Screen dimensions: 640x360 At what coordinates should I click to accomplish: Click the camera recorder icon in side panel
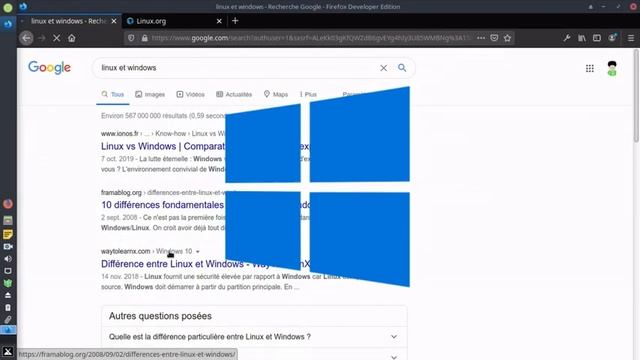pos(8,247)
